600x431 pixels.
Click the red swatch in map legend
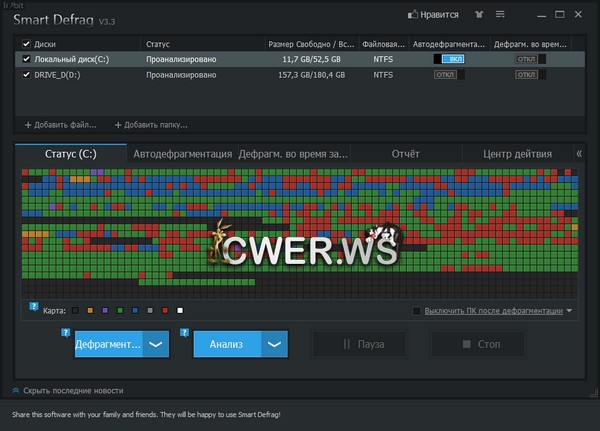click(164, 310)
